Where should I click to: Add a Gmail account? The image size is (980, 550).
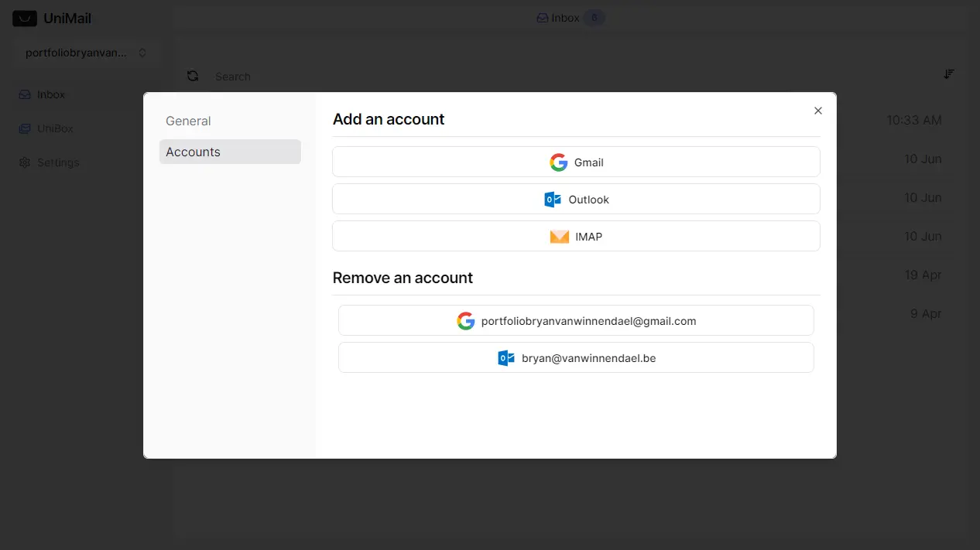click(576, 162)
